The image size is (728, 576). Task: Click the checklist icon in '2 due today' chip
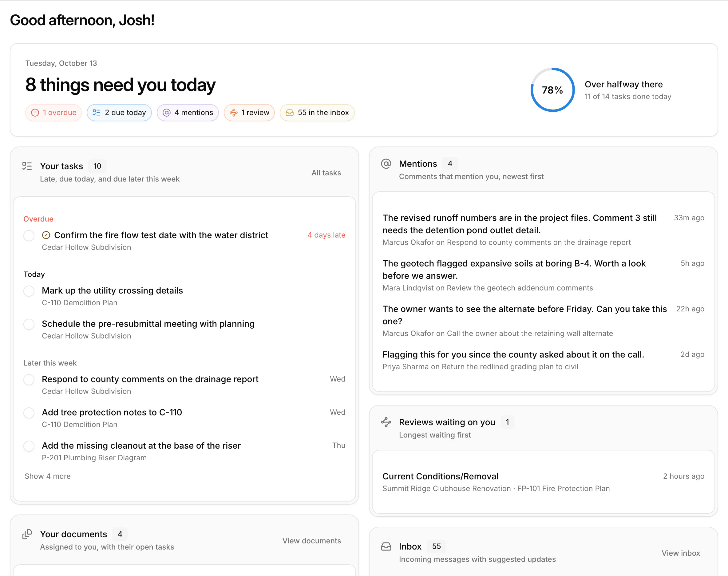click(x=97, y=113)
